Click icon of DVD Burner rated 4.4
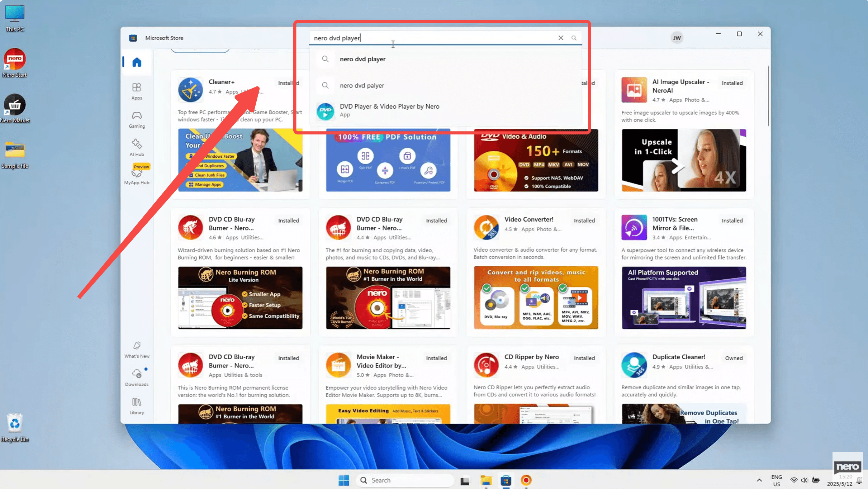The image size is (868, 489). 338,227
